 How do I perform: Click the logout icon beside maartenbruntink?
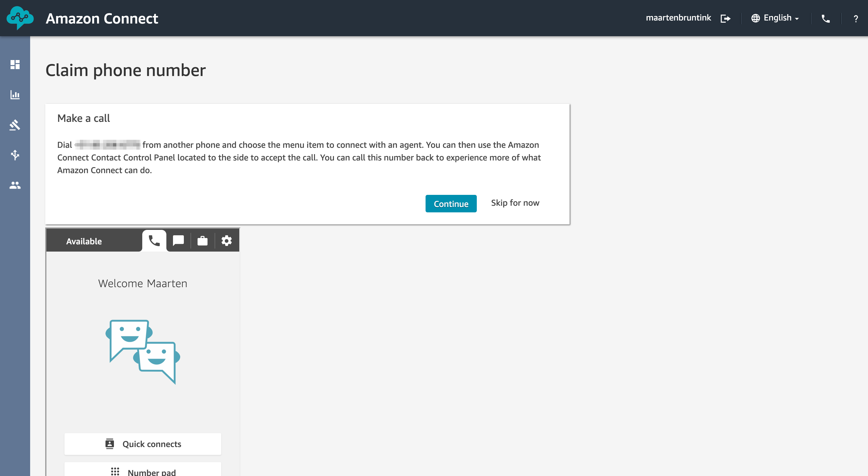pyautogui.click(x=725, y=18)
